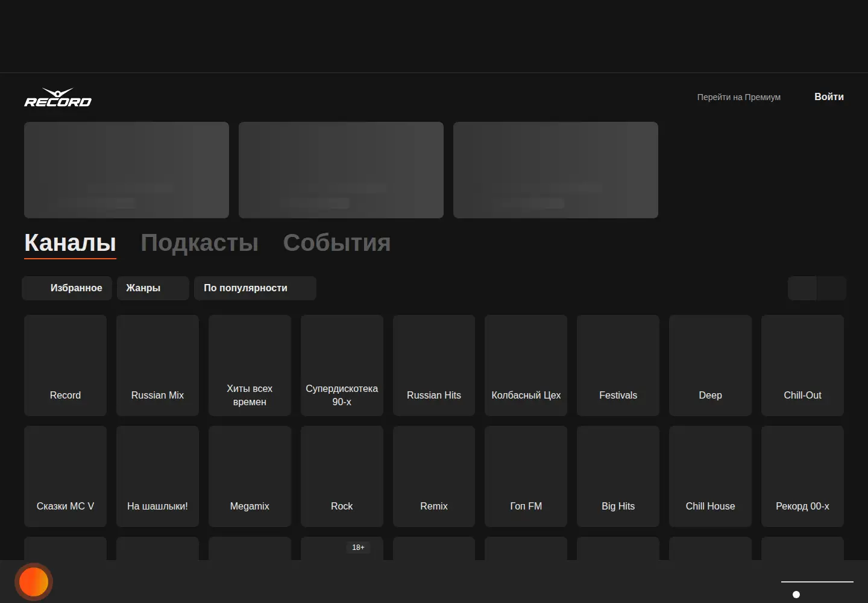Select the Festivals channel card
The image size is (868, 603).
click(618, 365)
